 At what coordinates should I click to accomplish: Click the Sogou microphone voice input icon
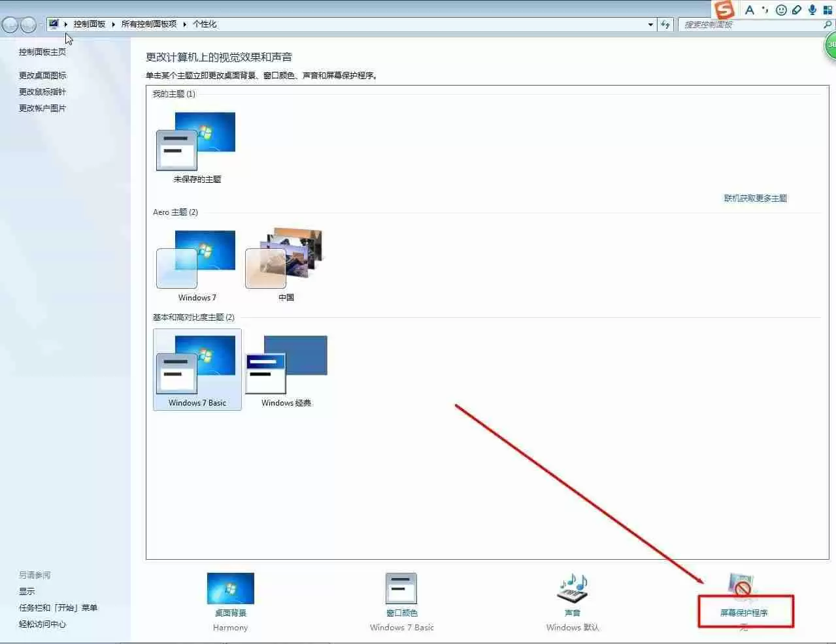[811, 10]
